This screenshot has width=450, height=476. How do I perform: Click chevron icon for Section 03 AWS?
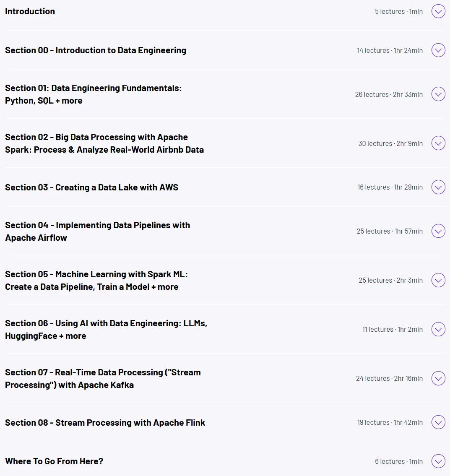pos(438,187)
